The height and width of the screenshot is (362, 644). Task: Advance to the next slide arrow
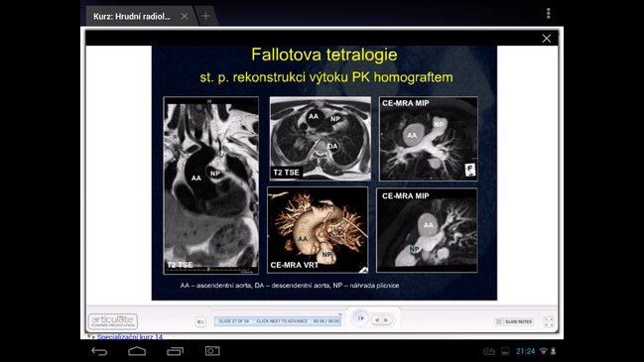(386, 320)
